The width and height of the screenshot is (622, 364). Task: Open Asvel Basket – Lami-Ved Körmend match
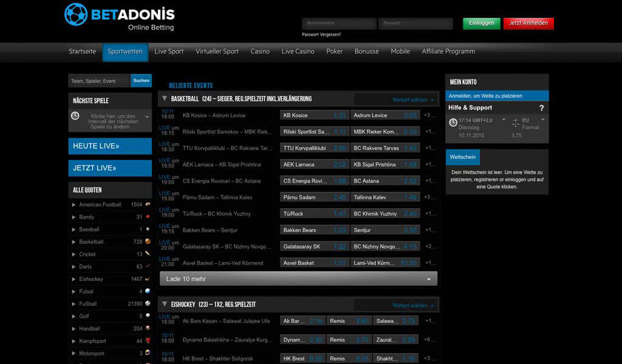pyautogui.click(x=223, y=263)
